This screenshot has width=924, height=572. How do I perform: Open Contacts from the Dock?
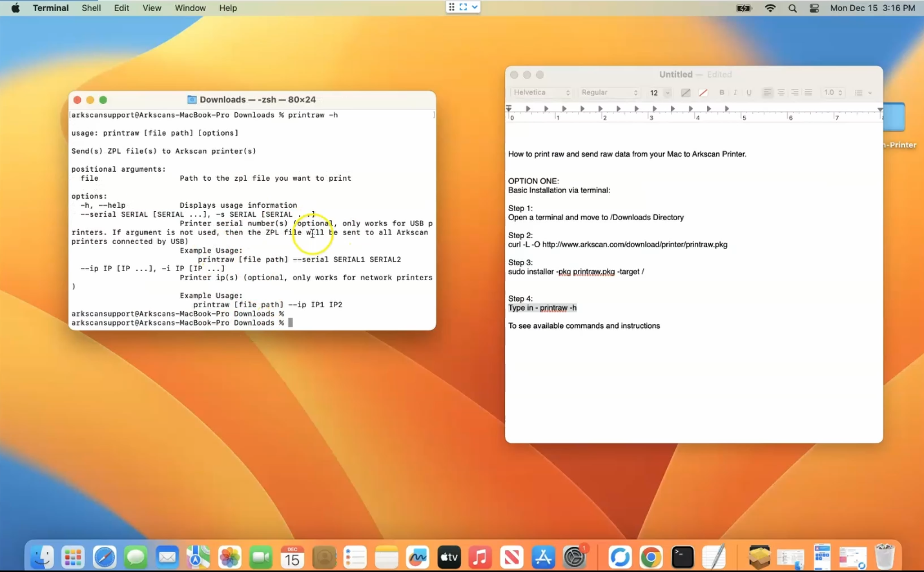tap(324, 557)
